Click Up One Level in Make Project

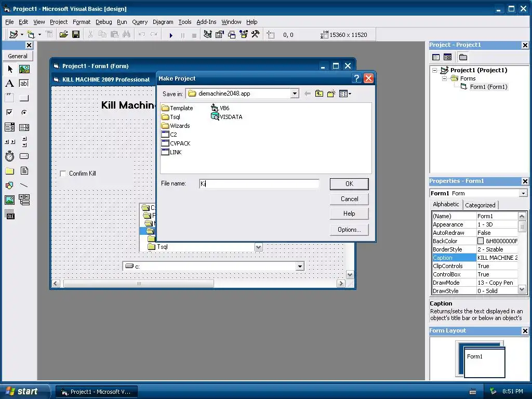pyautogui.click(x=319, y=94)
